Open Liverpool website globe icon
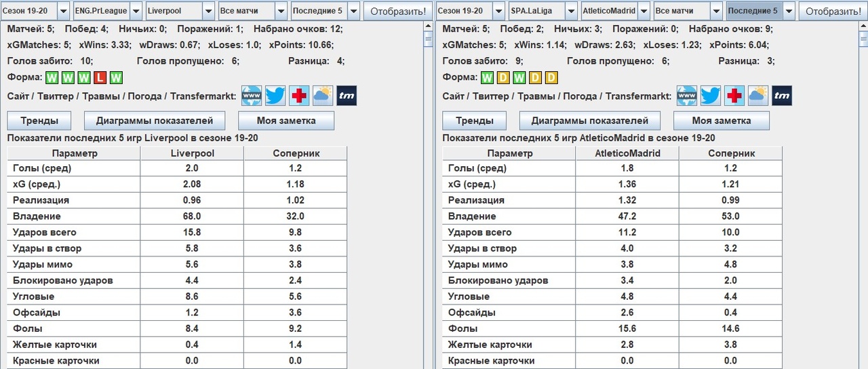 [x=252, y=96]
